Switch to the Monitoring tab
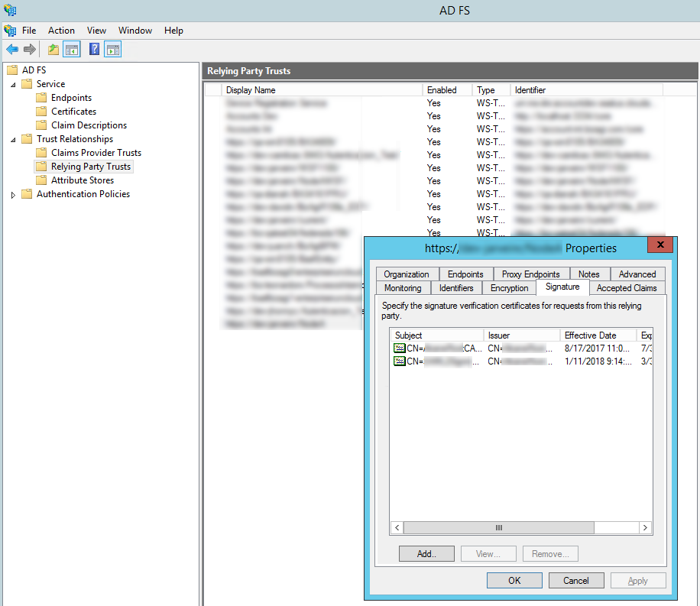This screenshot has height=606, width=700. [403, 288]
